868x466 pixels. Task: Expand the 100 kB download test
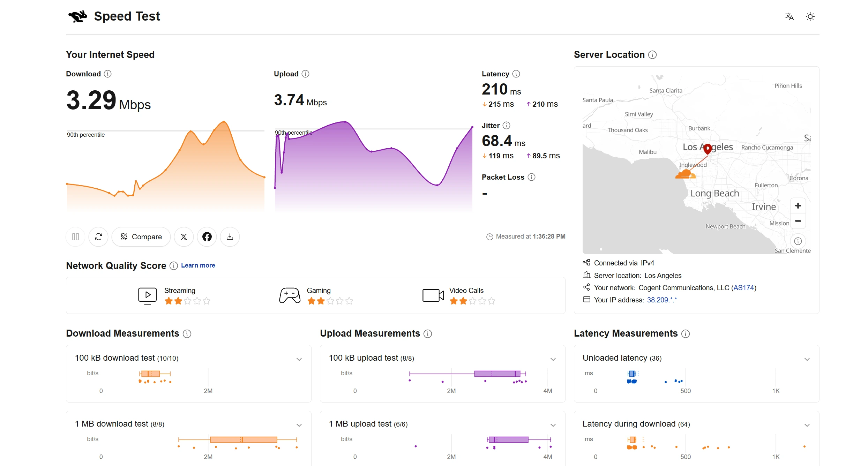(299, 359)
